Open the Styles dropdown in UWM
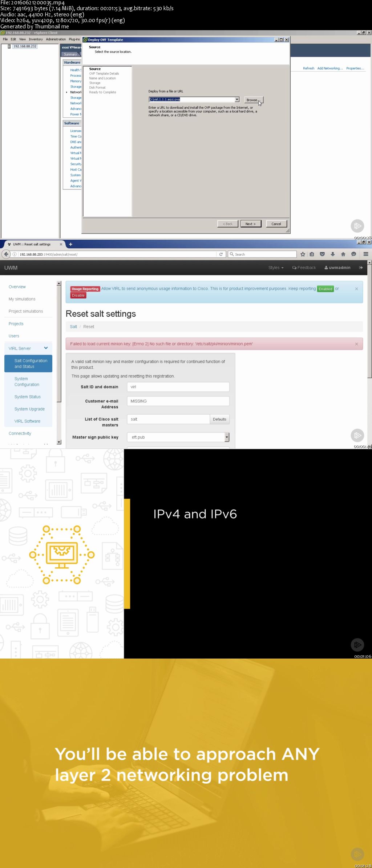The image size is (372, 868). pos(276,268)
